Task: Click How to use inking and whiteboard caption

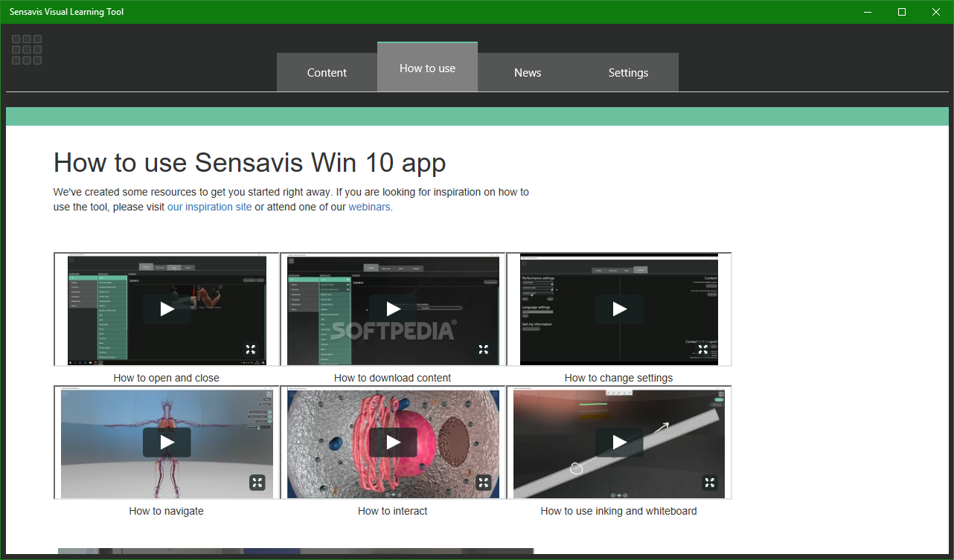Action: [618, 511]
